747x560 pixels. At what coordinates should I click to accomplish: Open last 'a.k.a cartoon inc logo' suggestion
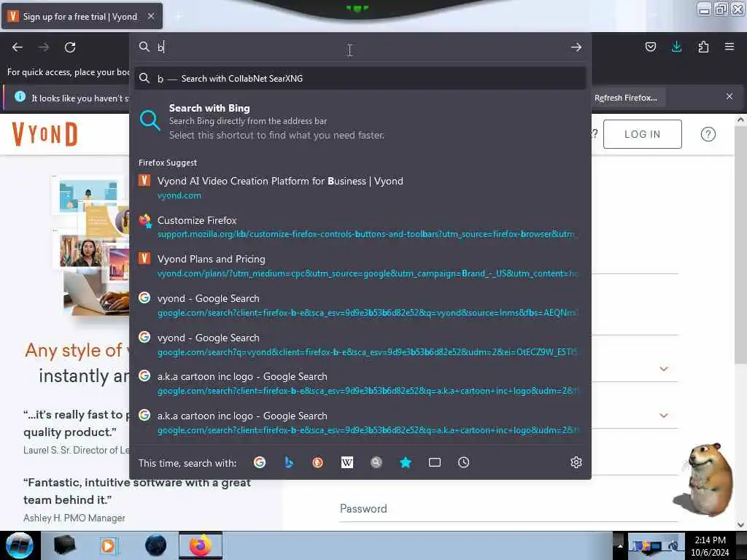pos(360,423)
